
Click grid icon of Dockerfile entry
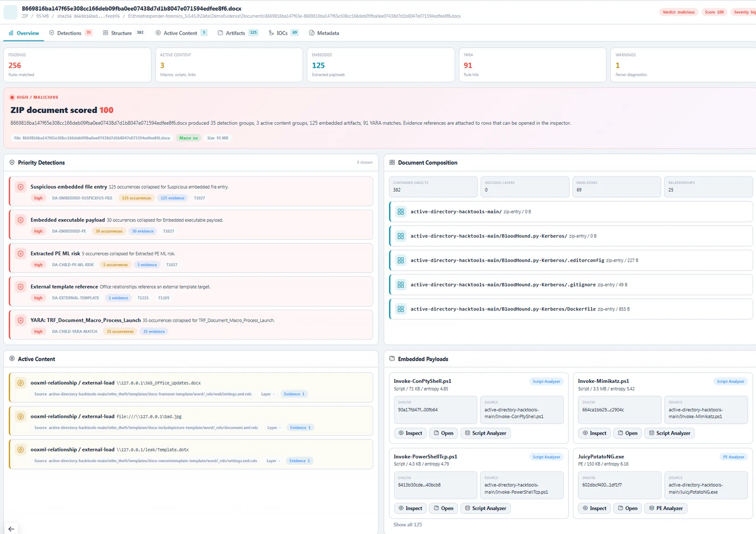pyautogui.click(x=401, y=309)
